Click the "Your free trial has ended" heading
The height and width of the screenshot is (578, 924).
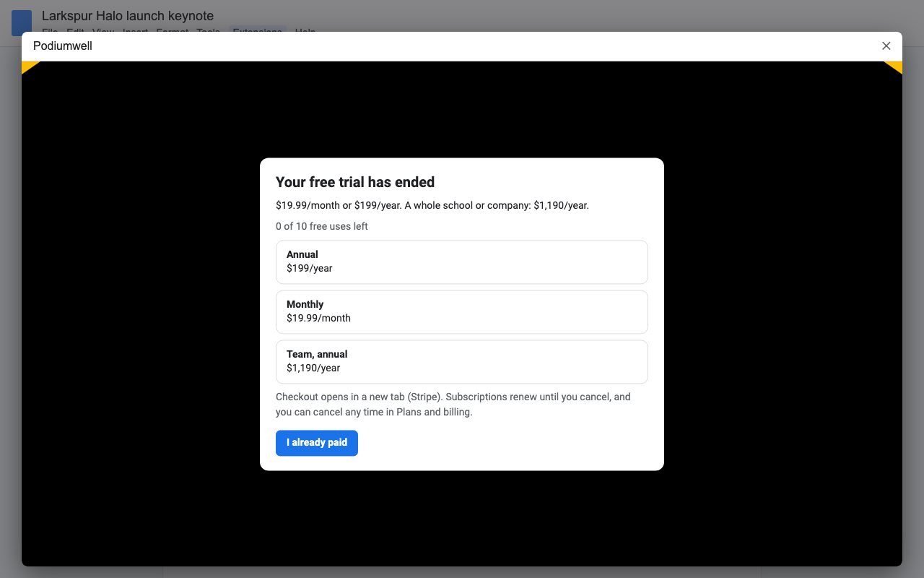coord(355,182)
